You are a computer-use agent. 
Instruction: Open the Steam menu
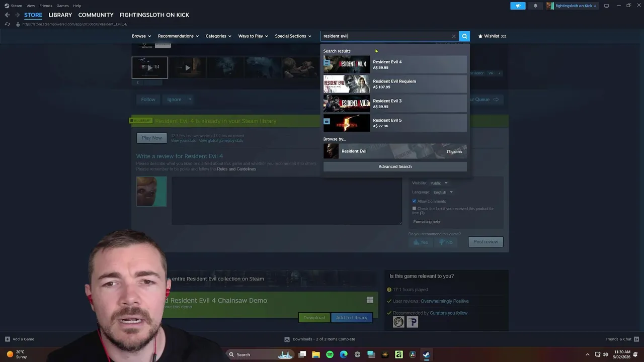[x=17, y=6]
